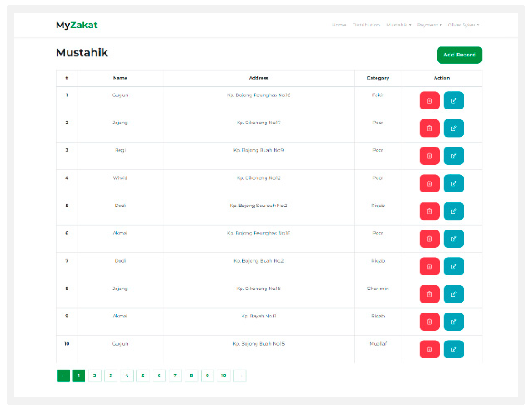Open the edit icon for Regi's record
Screen dimensions: 532x412
click(454, 156)
